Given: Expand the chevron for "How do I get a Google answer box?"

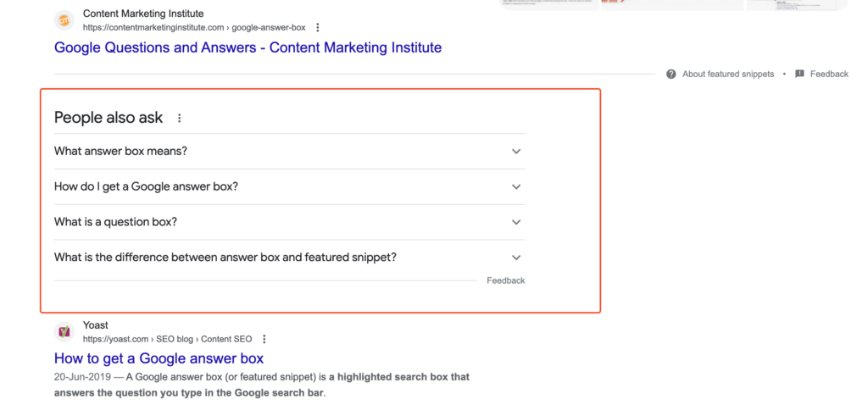Looking at the screenshot, I should [x=516, y=187].
